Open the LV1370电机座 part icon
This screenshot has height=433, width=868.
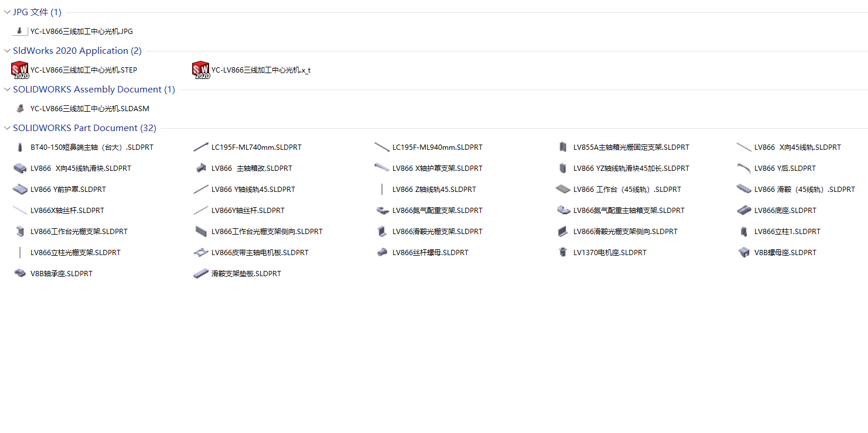point(563,252)
